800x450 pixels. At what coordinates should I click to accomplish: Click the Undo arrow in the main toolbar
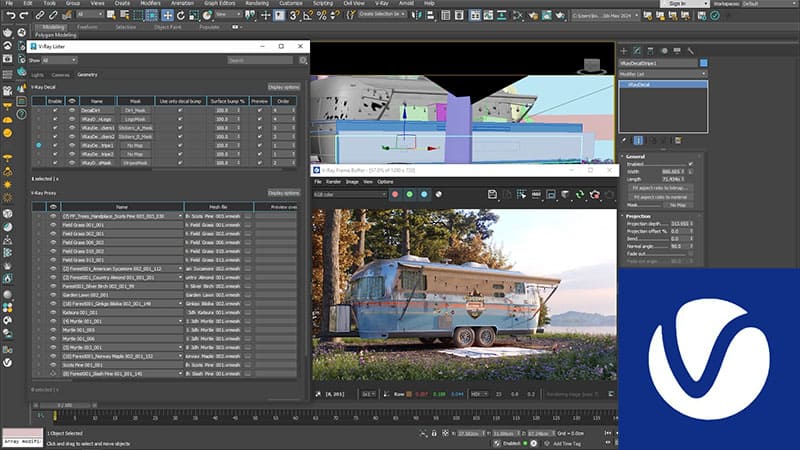coord(10,16)
